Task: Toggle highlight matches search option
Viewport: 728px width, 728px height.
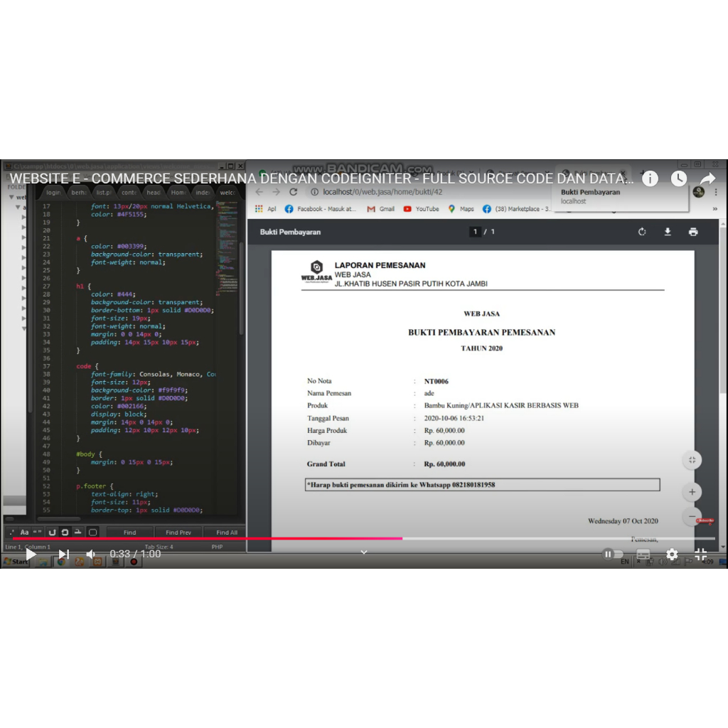Action: [x=92, y=532]
